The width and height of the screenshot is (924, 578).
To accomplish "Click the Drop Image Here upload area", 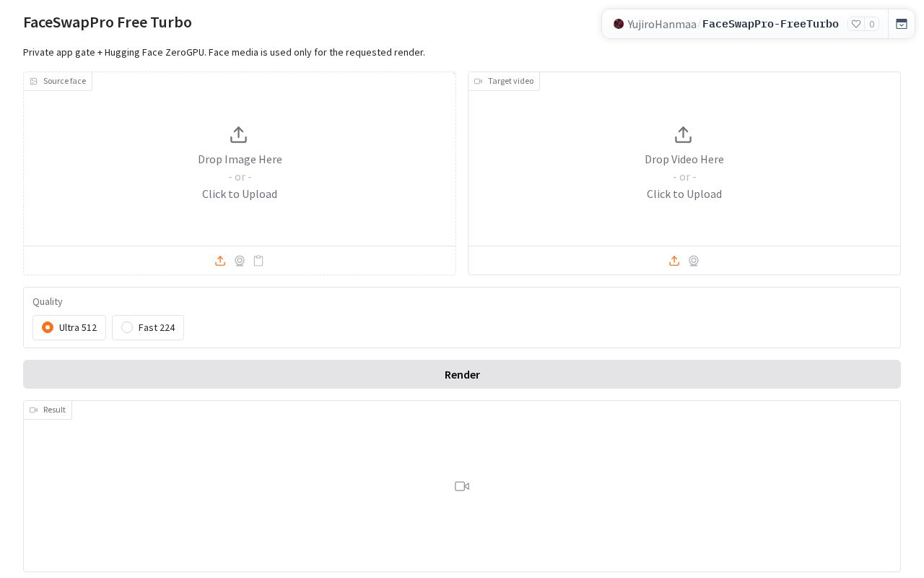I will 240,159.
